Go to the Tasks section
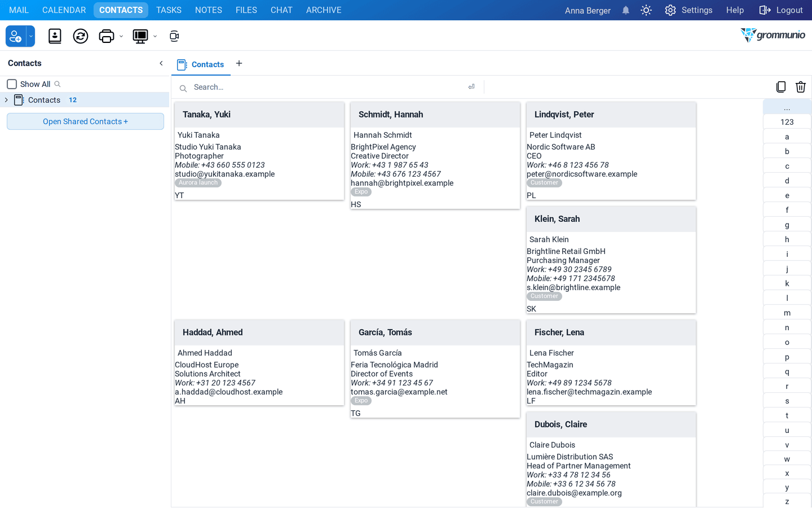 pos(169,10)
